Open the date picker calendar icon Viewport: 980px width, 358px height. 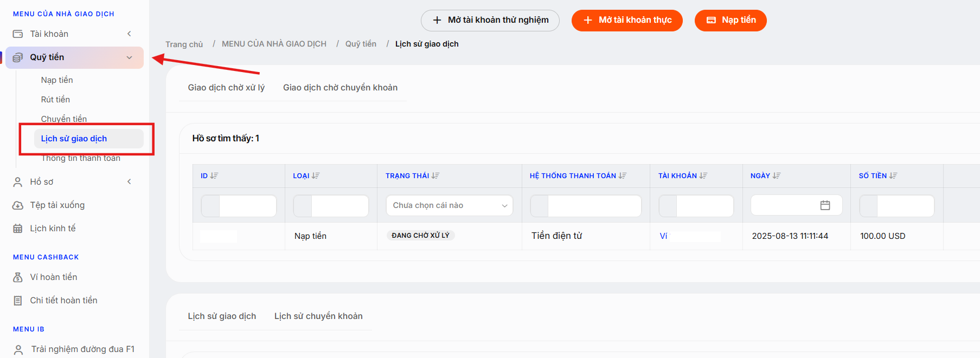[825, 205]
